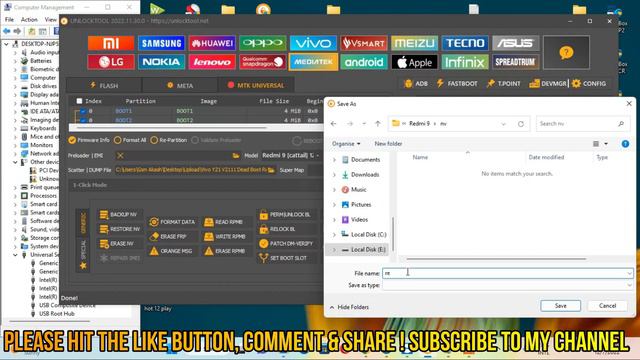
Task: Choose the TECNO brand tile
Action: click(x=465, y=43)
